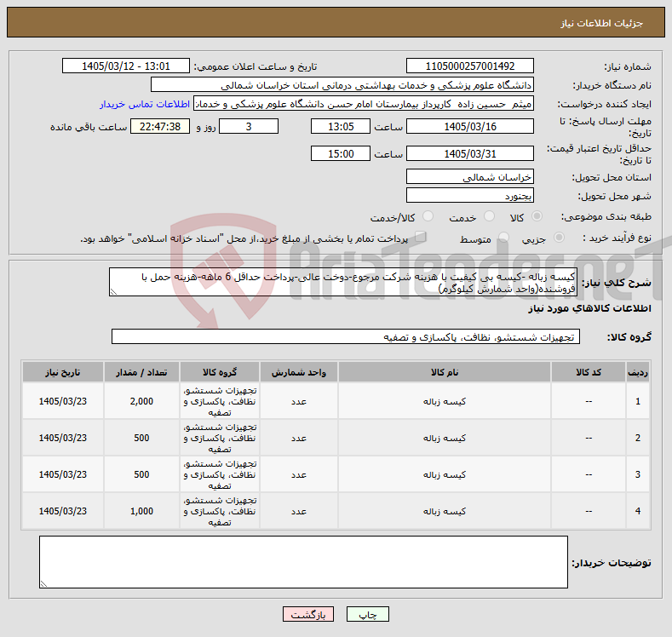Click the buyer organization name field
This screenshot has width=672, height=637.
342,85
